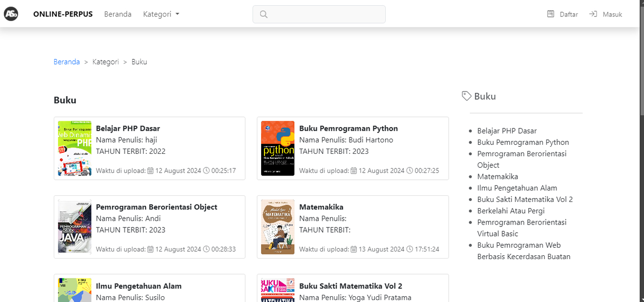Open the Belajar PHP Dasar card title

point(128,128)
